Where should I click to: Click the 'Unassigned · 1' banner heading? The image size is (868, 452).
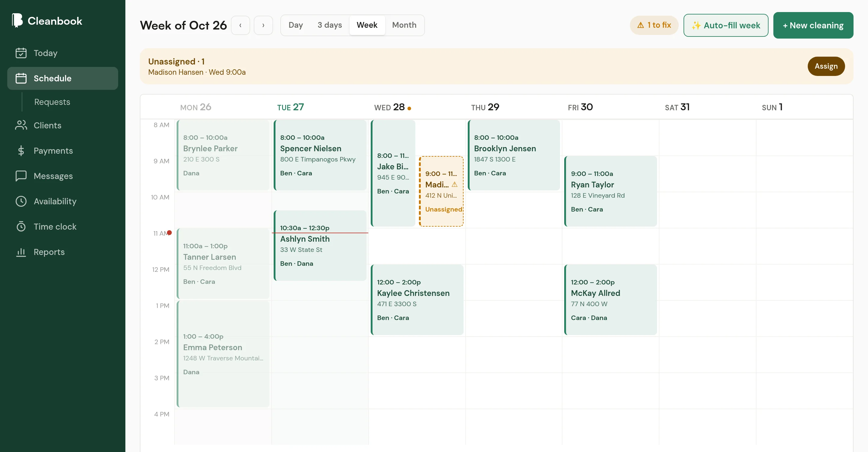[x=176, y=61]
